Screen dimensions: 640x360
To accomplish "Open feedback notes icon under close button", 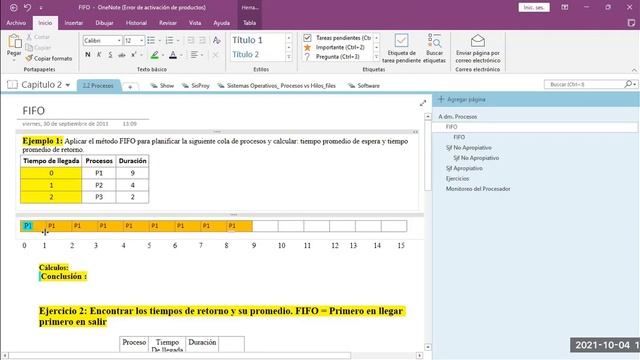I will pos(631,23).
